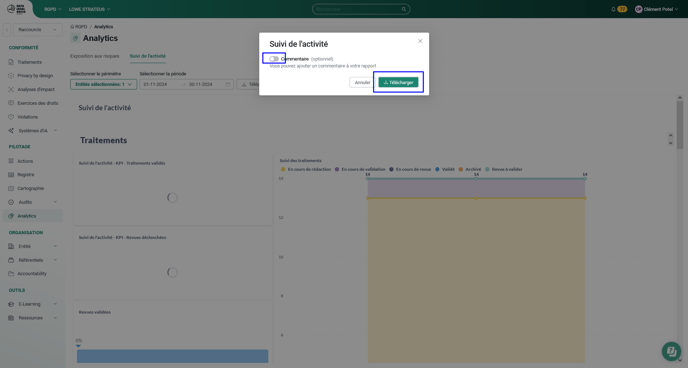Click the Data Legal Drive logo
Image resolution: width=688 pixels, height=368 pixels.
16,9
